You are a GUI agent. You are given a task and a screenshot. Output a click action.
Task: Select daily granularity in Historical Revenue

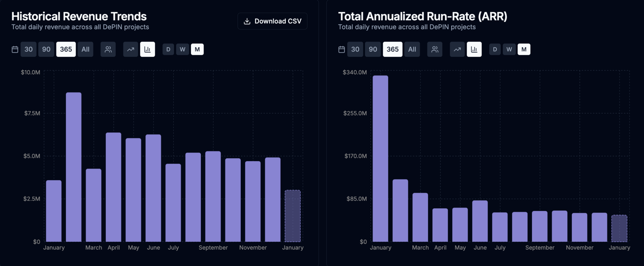168,50
